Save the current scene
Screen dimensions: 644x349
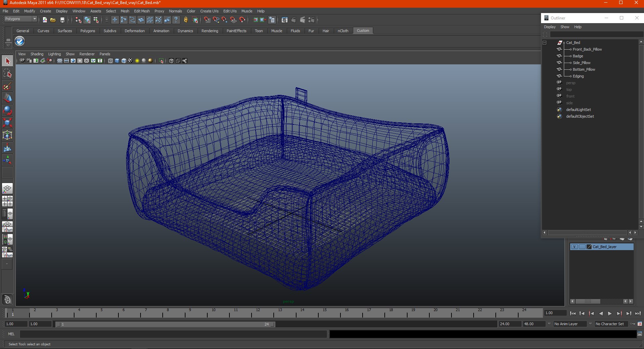(x=62, y=20)
